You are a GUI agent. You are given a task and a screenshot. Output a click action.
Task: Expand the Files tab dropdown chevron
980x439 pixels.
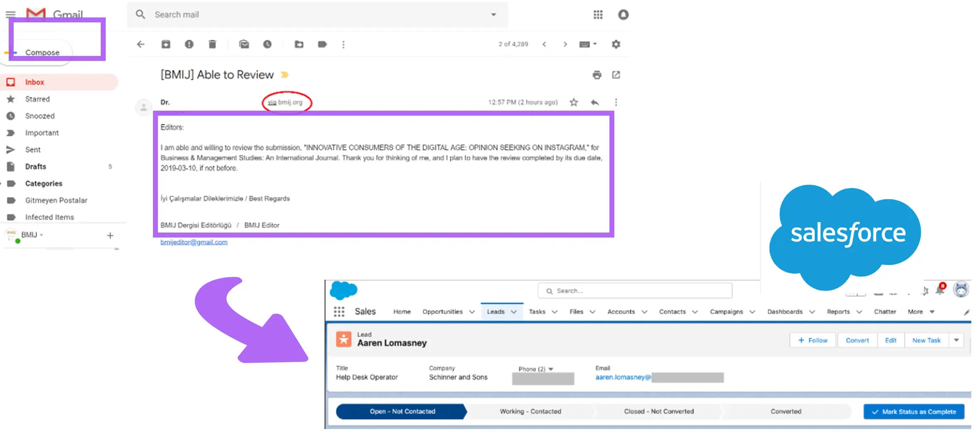592,312
